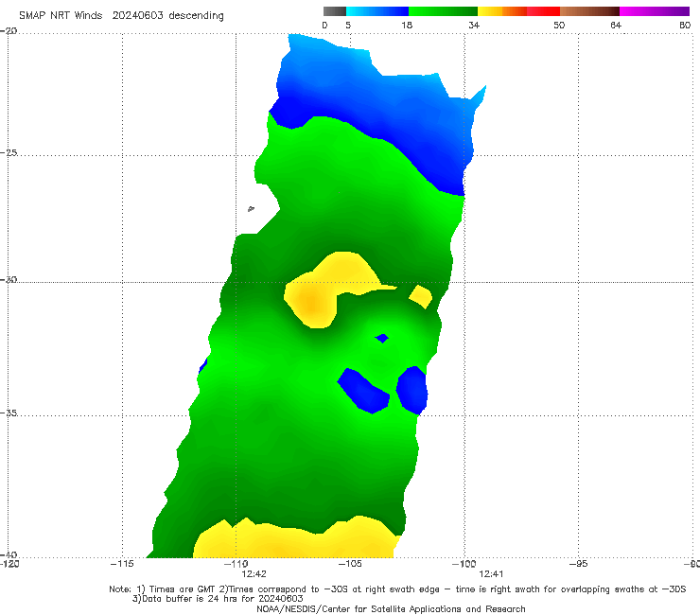The width and height of the screenshot is (700, 615).
Task: Select the green color bar segment
Action: tap(443, 11)
